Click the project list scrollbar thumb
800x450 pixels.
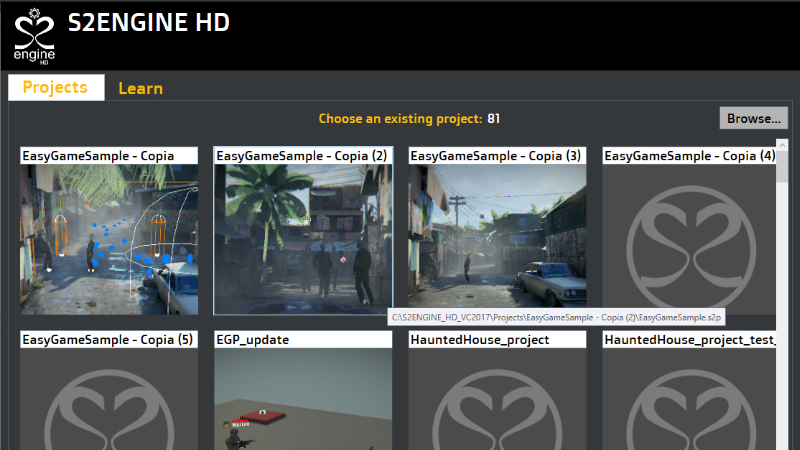click(x=782, y=167)
